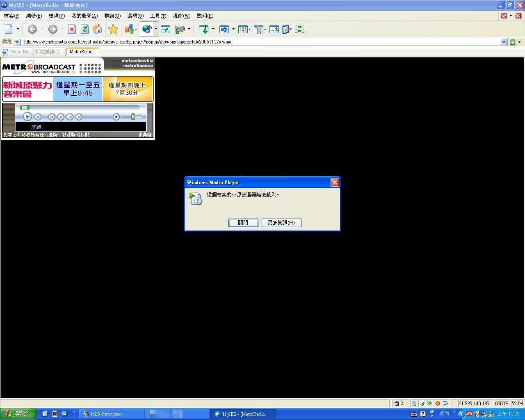
Task: Open the 編輯(E) menu
Action: 34,16
